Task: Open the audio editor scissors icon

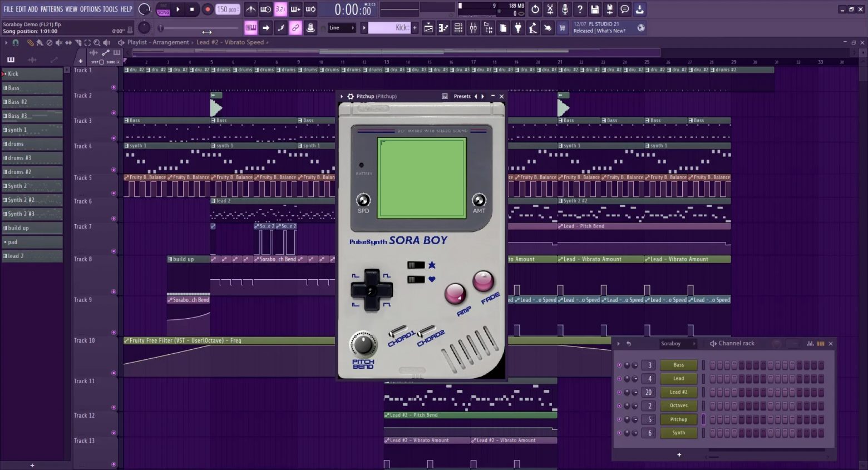Action: pos(550,9)
